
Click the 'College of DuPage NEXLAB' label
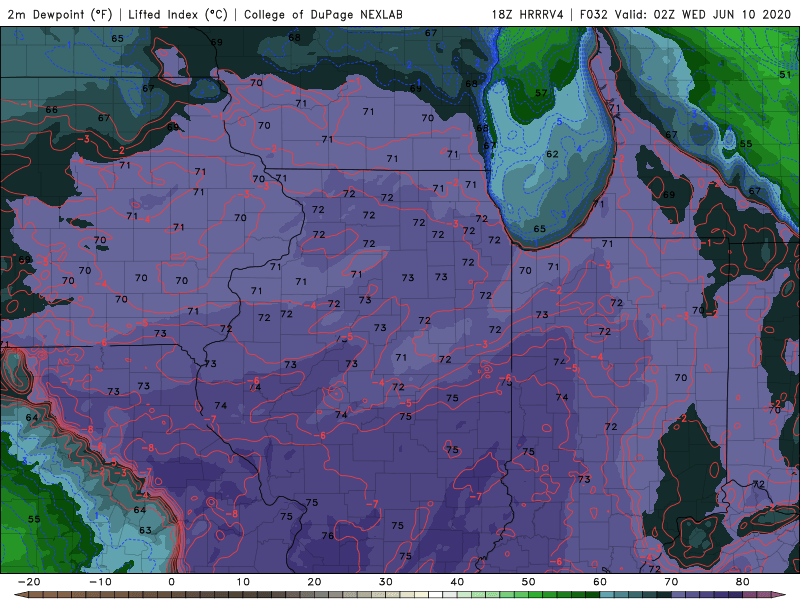[323, 14]
